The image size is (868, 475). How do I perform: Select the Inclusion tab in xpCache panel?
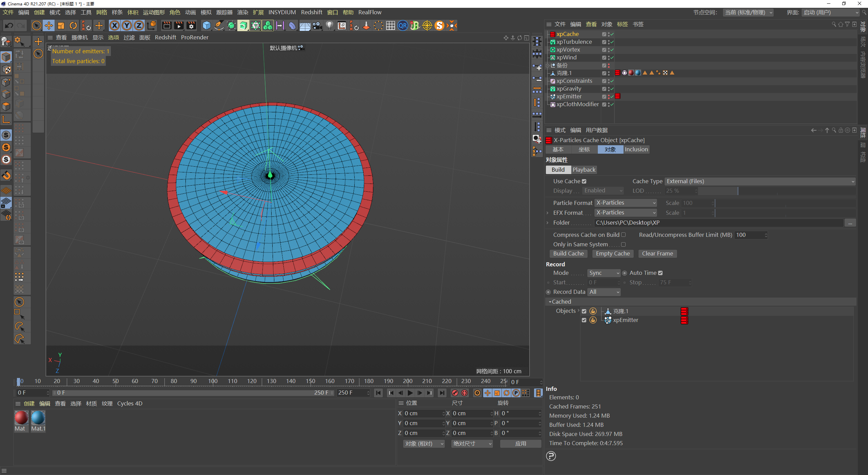click(x=636, y=149)
